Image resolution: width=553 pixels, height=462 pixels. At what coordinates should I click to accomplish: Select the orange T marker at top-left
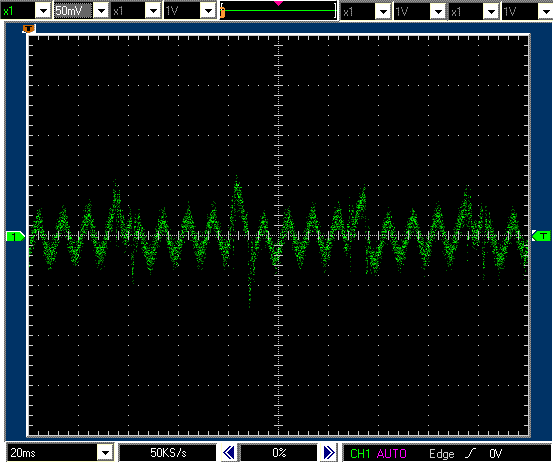[x=29, y=29]
